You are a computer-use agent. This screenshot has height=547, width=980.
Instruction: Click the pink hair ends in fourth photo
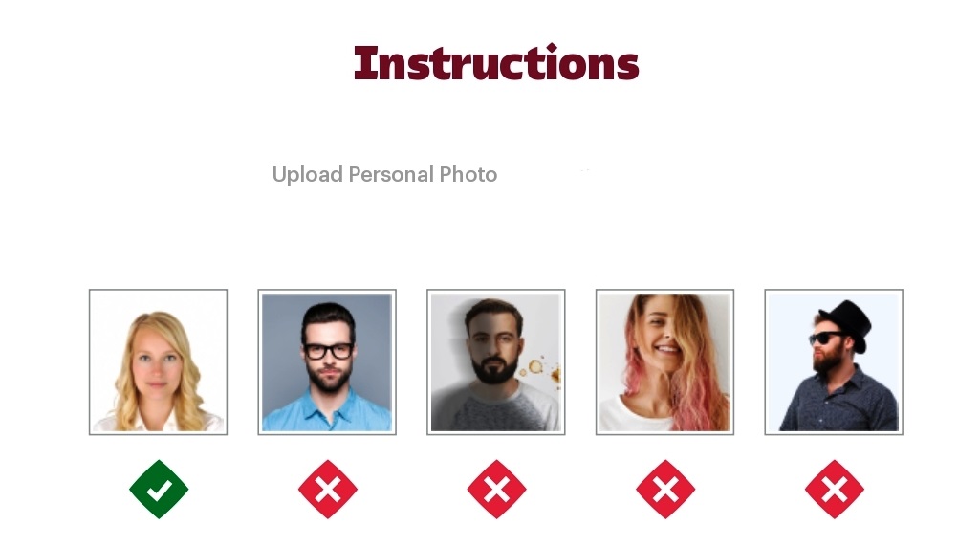[x=709, y=400]
